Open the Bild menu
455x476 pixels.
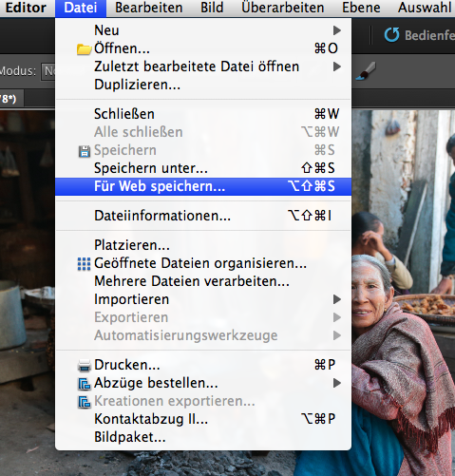point(212,8)
